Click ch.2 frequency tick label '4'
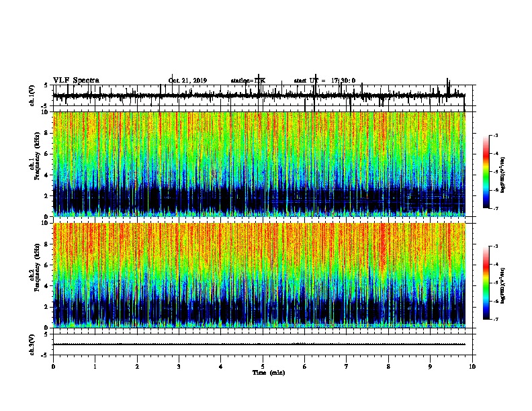 [x=46, y=286]
